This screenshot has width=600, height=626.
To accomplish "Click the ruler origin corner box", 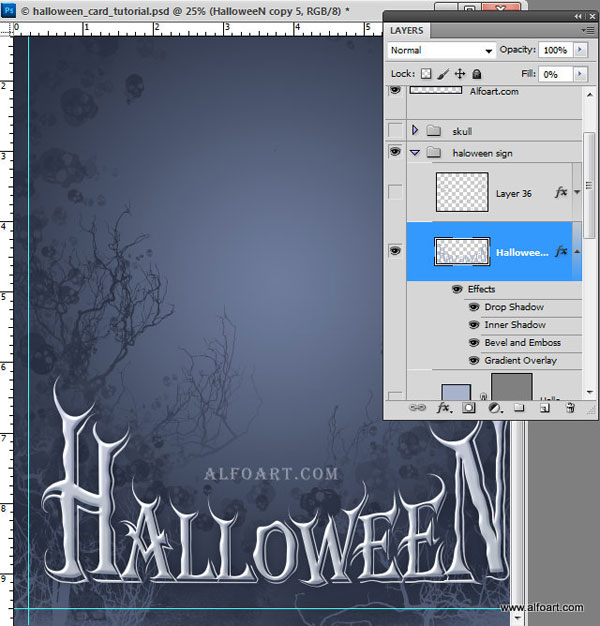I will (x=6, y=30).
